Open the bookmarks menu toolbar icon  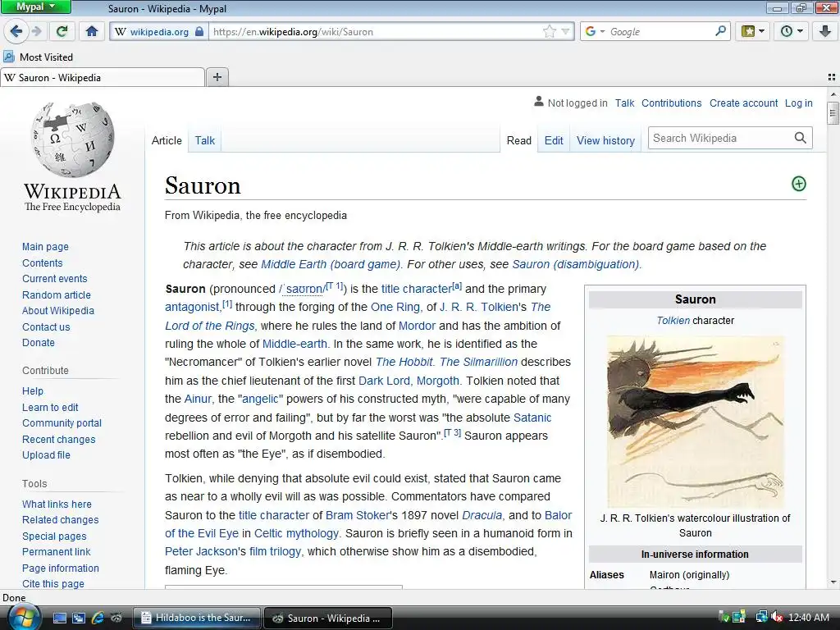click(753, 32)
